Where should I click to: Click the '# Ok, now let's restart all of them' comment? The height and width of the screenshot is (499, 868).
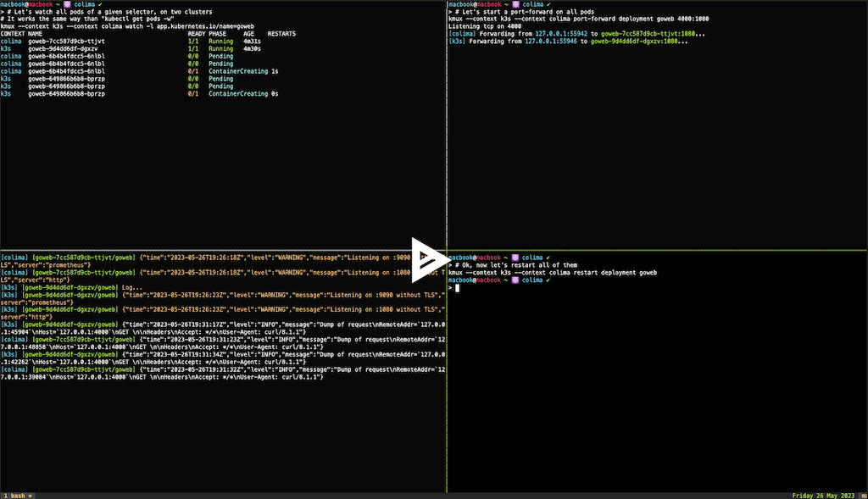point(516,265)
